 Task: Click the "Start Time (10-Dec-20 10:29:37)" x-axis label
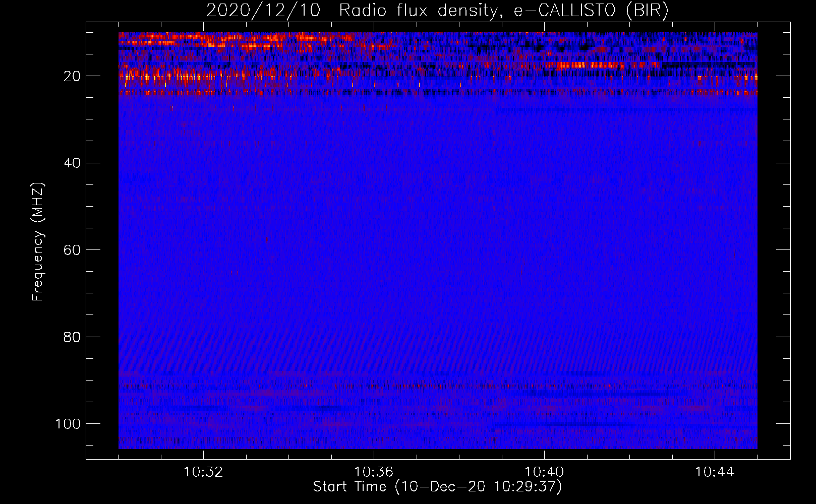click(x=437, y=487)
